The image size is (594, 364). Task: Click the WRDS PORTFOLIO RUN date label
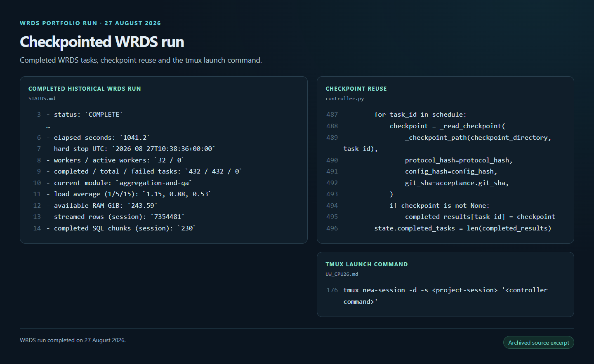90,23
